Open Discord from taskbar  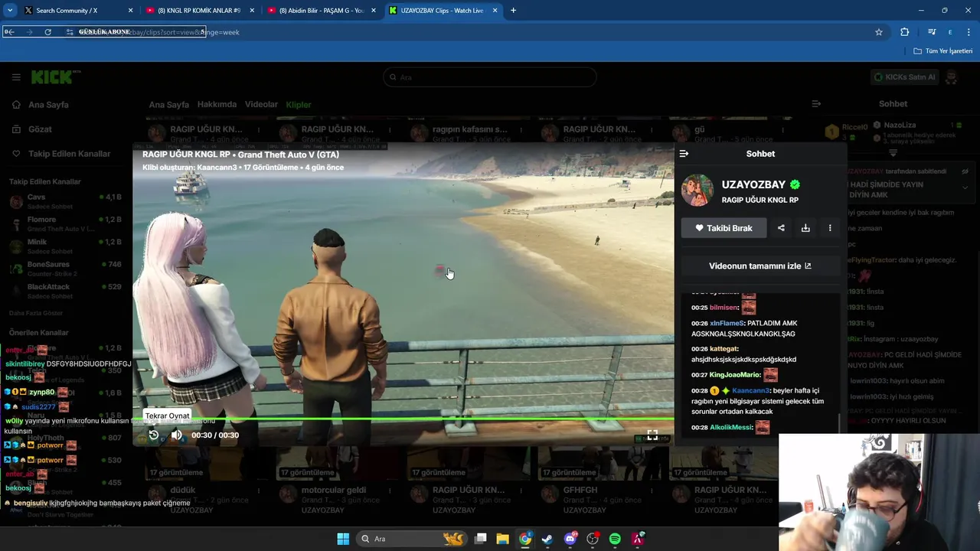click(570, 539)
